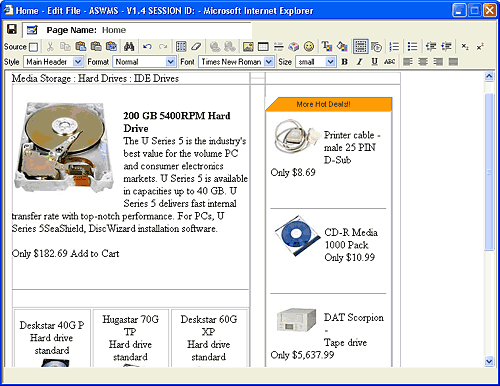Screen dimensions: 500x386
Task: Align text right
Action: [x=438, y=62]
